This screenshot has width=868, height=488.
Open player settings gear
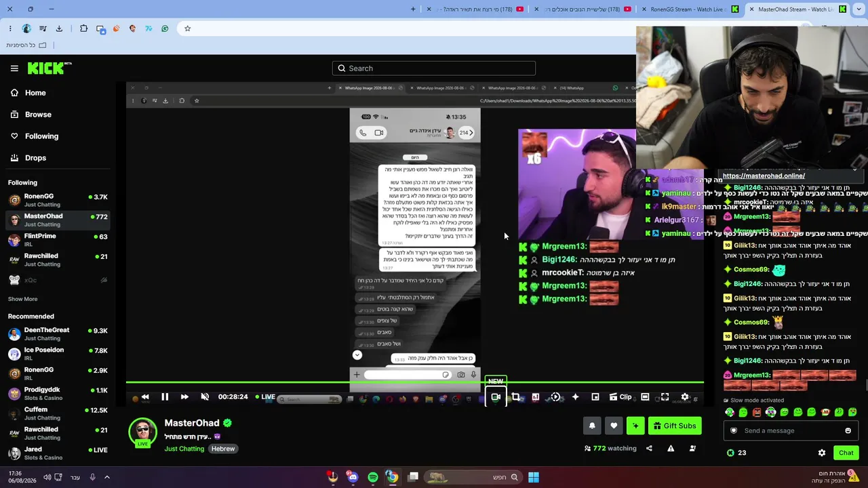[x=685, y=397]
